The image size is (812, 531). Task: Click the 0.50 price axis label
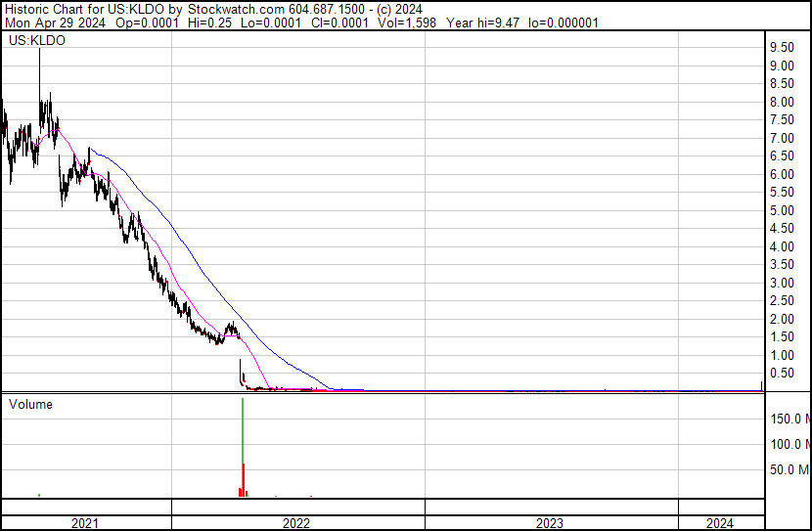(781, 374)
